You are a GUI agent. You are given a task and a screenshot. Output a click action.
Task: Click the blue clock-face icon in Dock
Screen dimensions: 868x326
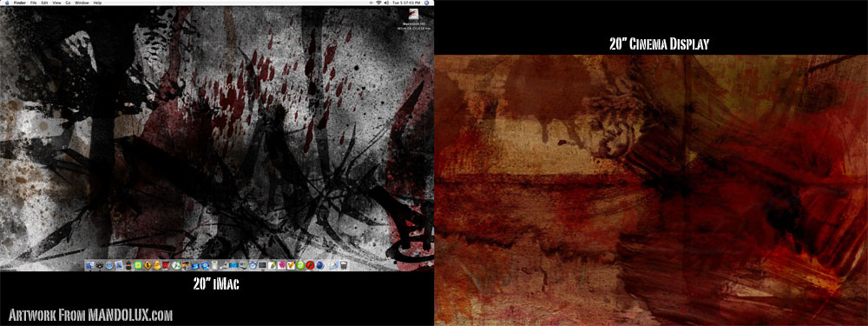[253, 265]
